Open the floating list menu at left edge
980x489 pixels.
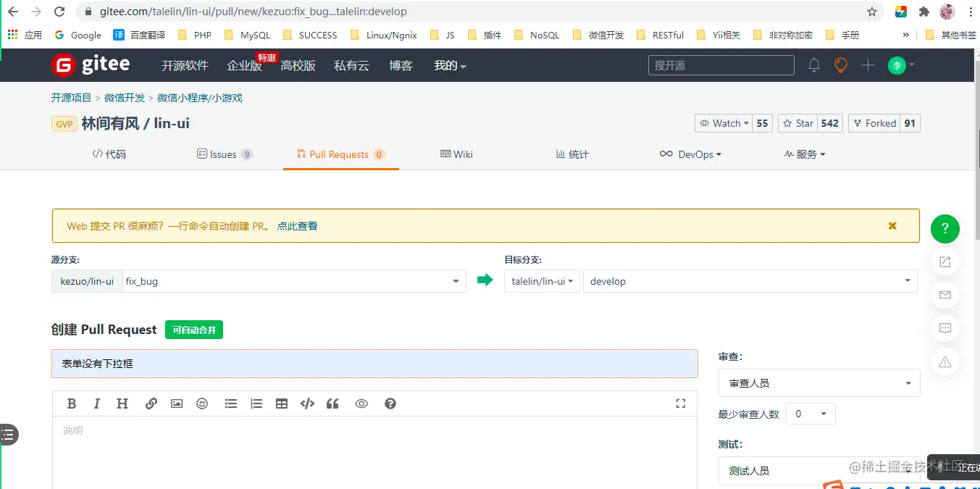[8, 435]
